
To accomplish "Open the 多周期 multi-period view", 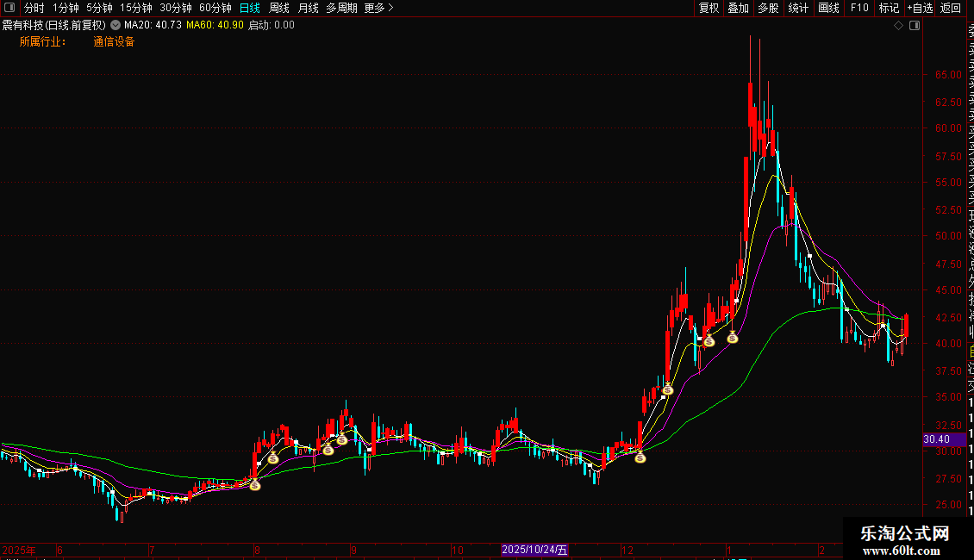I will click(341, 8).
